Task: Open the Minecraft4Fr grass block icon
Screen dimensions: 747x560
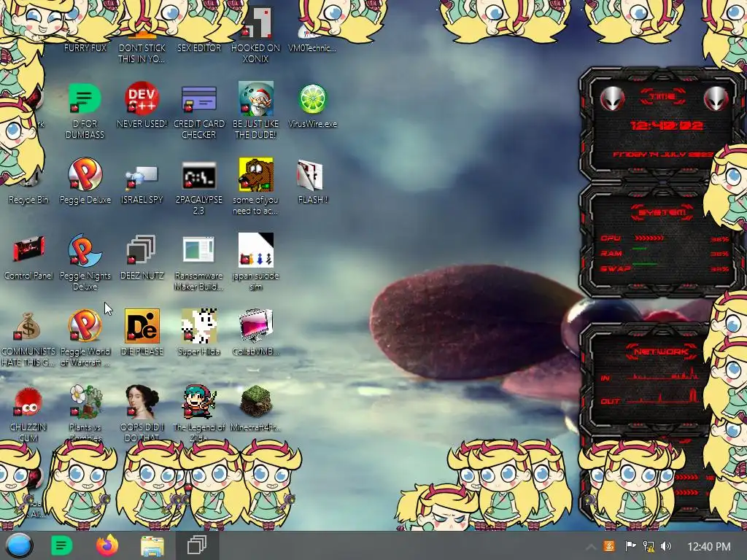Action: coord(256,402)
